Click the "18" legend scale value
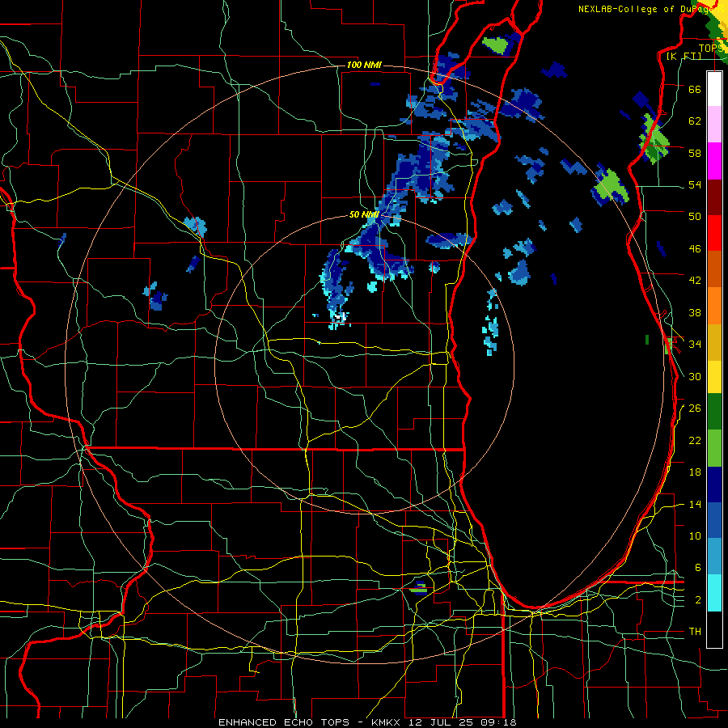 [x=695, y=472]
